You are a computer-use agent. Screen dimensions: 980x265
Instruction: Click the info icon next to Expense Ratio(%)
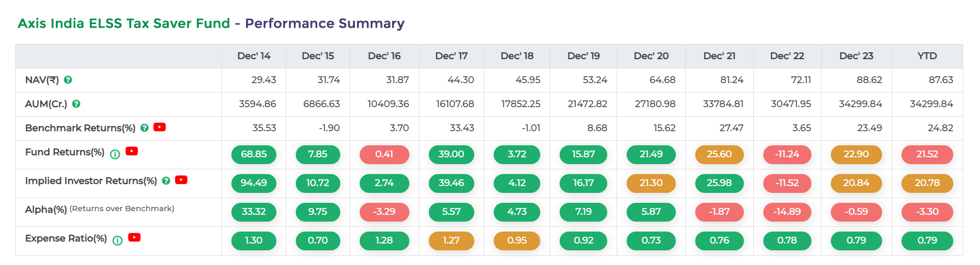pyautogui.click(x=118, y=240)
